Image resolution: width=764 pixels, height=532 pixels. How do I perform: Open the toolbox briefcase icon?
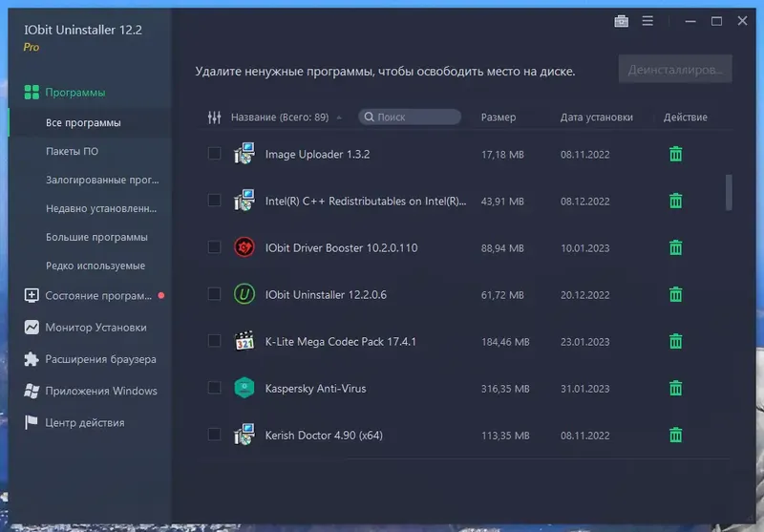tap(622, 21)
